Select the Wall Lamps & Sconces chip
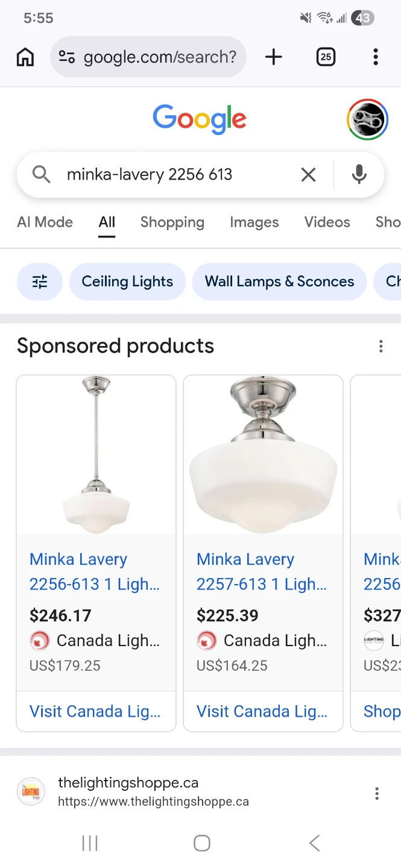The width and height of the screenshot is (401, 868). click(x=279, y=281)
